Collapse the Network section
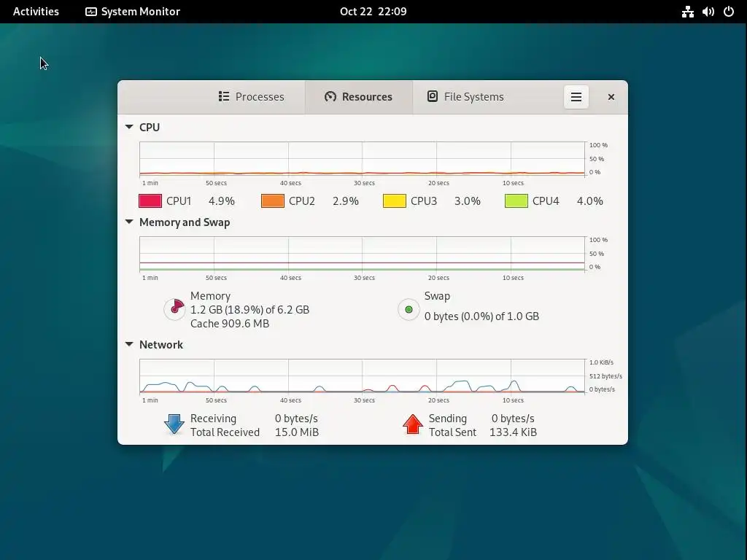The width and height of the screenshot is (747, 560). click(129, 344)
